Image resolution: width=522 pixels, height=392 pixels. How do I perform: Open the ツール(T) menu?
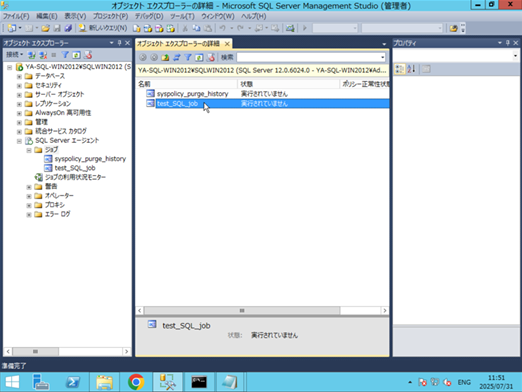pos(182,16)
